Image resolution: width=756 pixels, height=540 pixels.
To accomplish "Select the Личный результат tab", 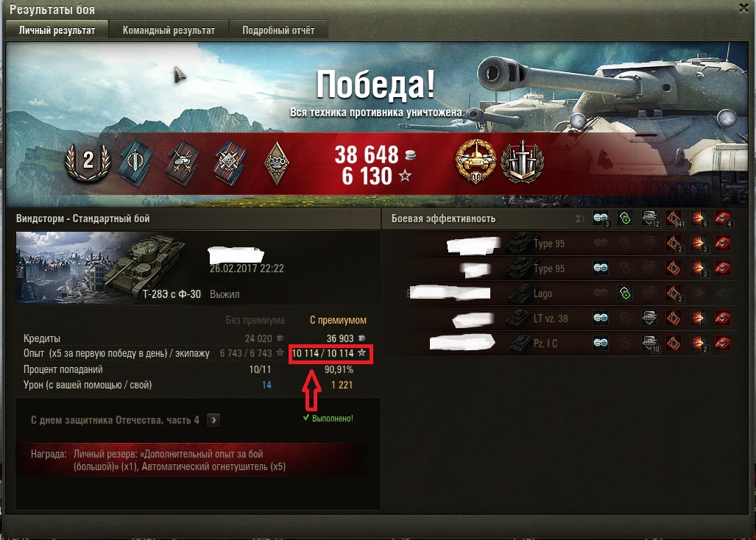I will click(x=57, y=30).
